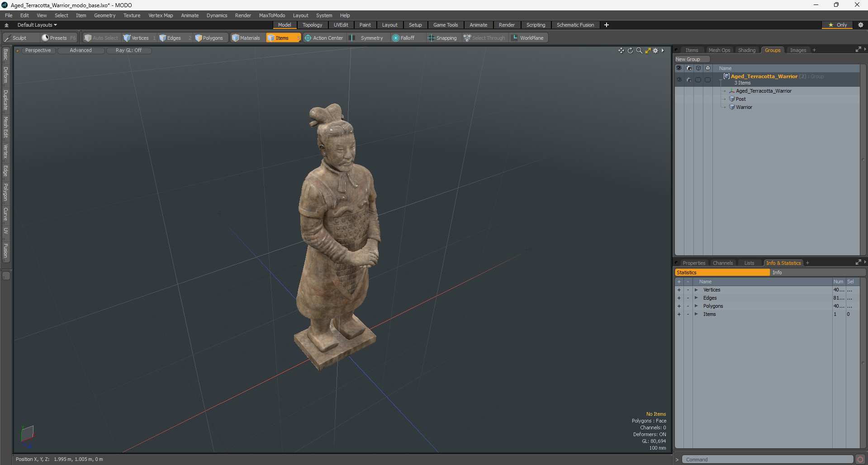The image size is (868, 465).
Task: Open the Geometry menu
Action: 104,15
